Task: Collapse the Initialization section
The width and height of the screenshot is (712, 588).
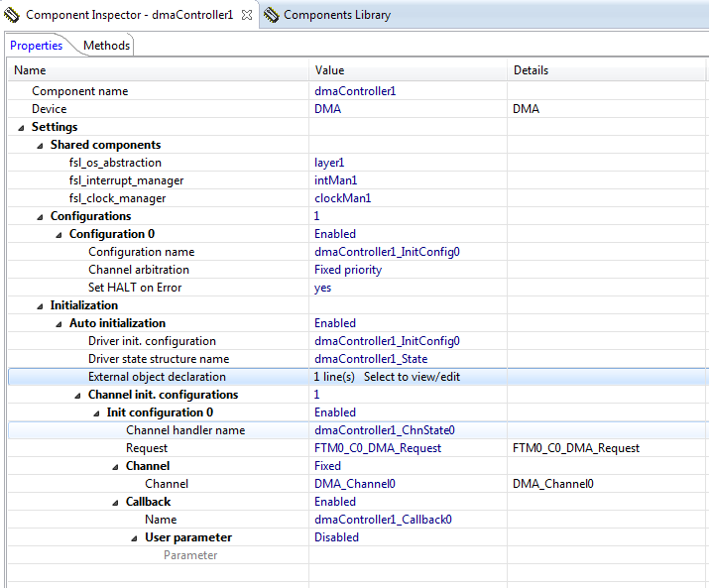Action: [42, 305]
